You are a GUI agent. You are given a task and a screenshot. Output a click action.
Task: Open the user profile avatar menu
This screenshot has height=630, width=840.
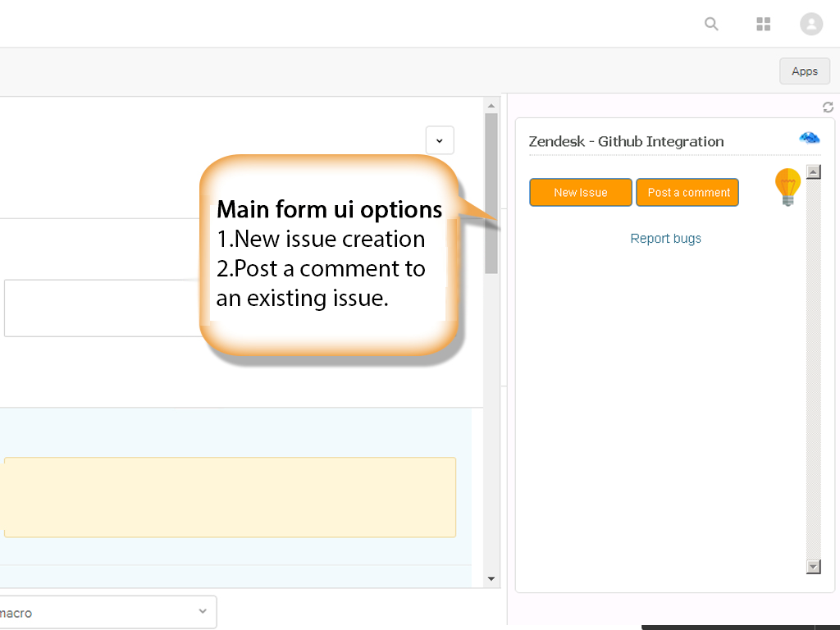811,24
